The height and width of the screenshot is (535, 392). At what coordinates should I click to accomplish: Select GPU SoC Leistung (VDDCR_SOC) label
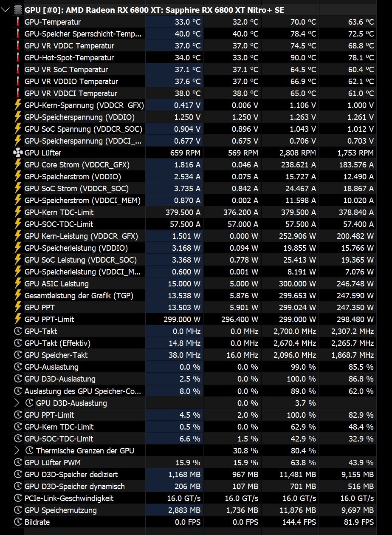tap(81, 260)
